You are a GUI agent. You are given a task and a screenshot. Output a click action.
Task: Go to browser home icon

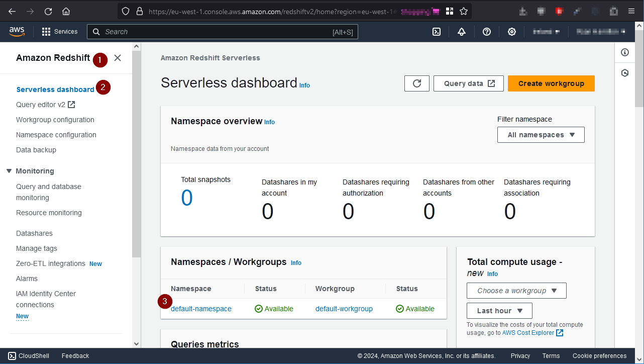pos(66,11)
